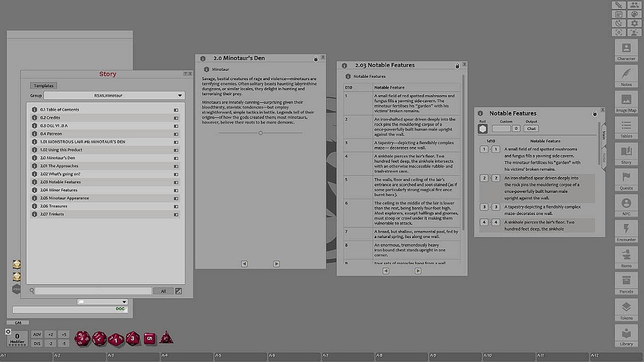Toggle the -5 modifier button

[x=63, y=343]
